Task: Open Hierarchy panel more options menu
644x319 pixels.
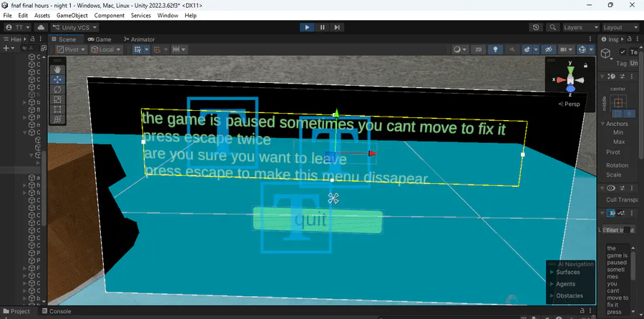Action: (x=41, y=39)
